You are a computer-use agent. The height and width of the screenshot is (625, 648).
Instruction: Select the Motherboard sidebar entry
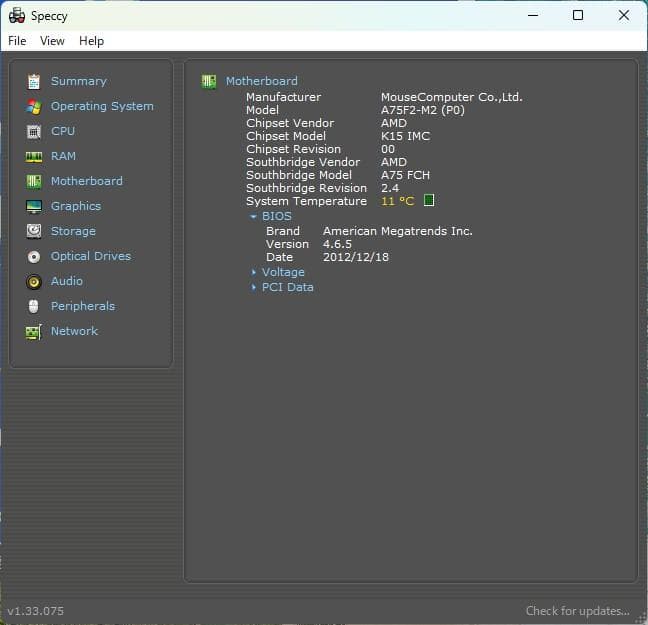click(x=87, y=181)
